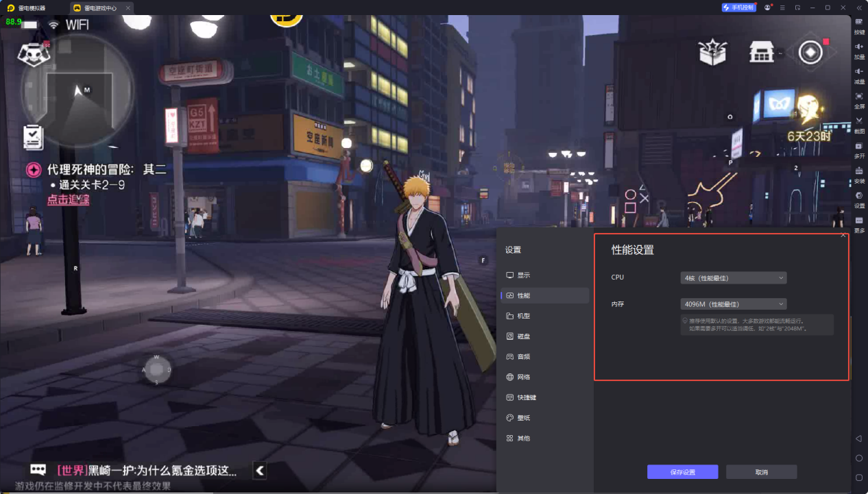
Task: Click the 手机控制 phone control button
Action: 738,8
